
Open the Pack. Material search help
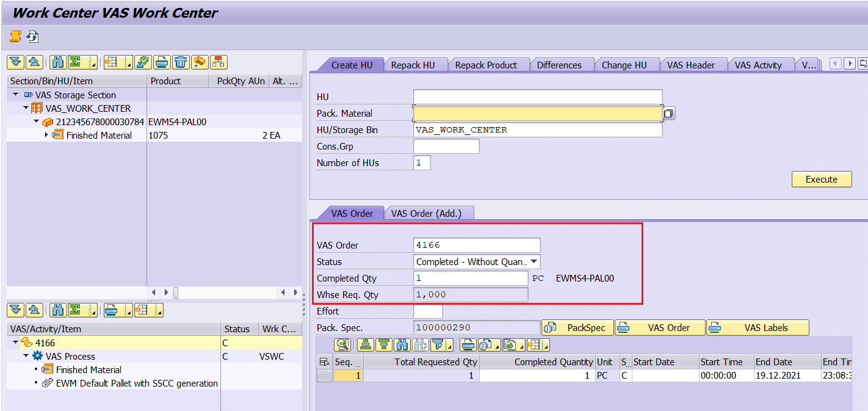pos(668,114)
